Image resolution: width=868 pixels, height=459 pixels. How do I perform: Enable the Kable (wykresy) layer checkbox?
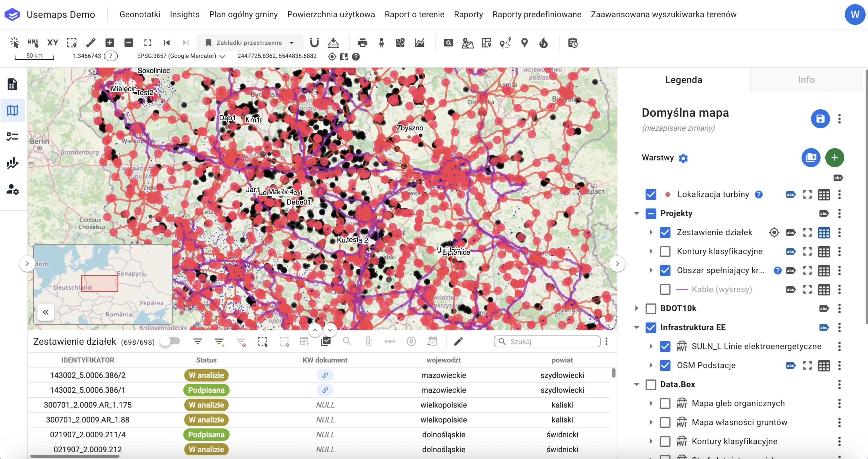[x=665, y=289]
